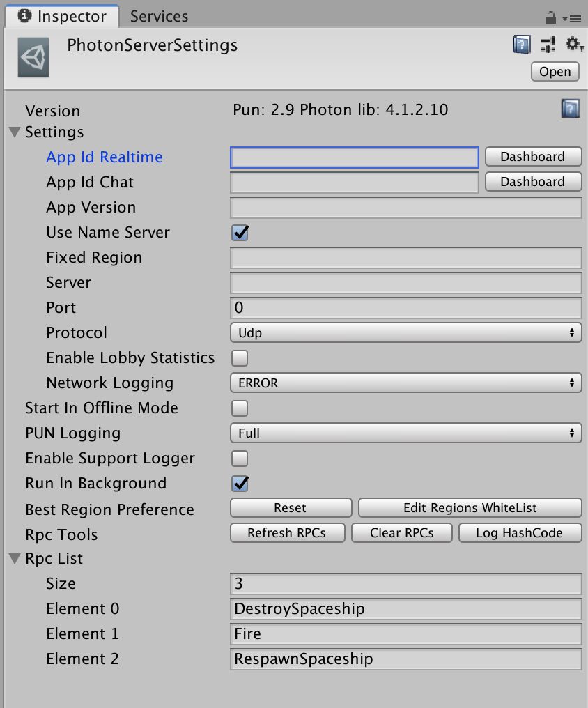The image size is (588, 708).
Task: Click the Rpc Tools label
Action: (x=61, y=535)
